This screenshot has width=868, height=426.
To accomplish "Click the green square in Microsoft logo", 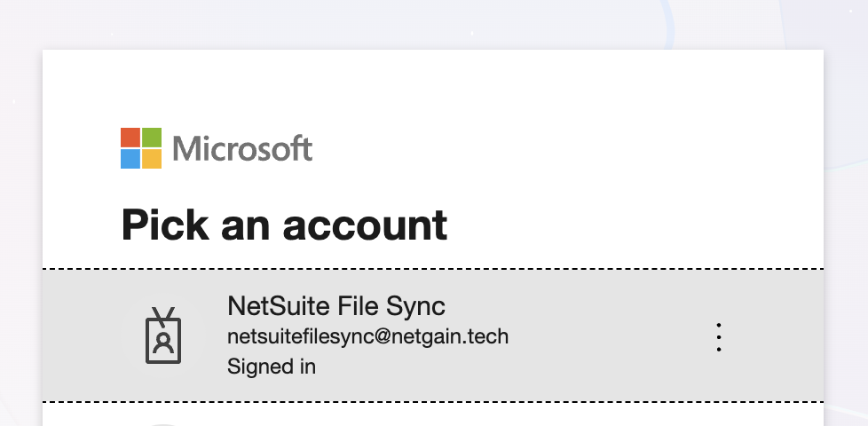I will click(x=152, y=138).
